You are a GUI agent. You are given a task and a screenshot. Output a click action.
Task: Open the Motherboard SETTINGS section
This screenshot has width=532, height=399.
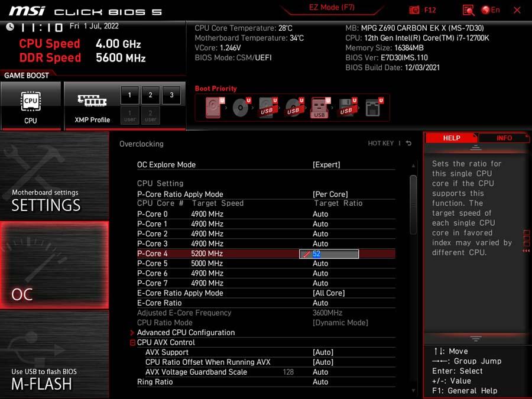tap(54, 176)
